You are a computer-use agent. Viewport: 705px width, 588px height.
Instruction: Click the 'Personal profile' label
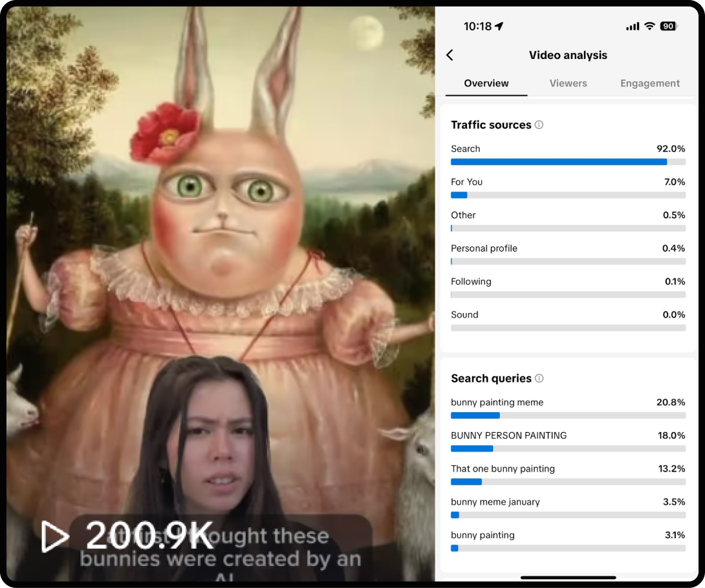click(484, 248)
